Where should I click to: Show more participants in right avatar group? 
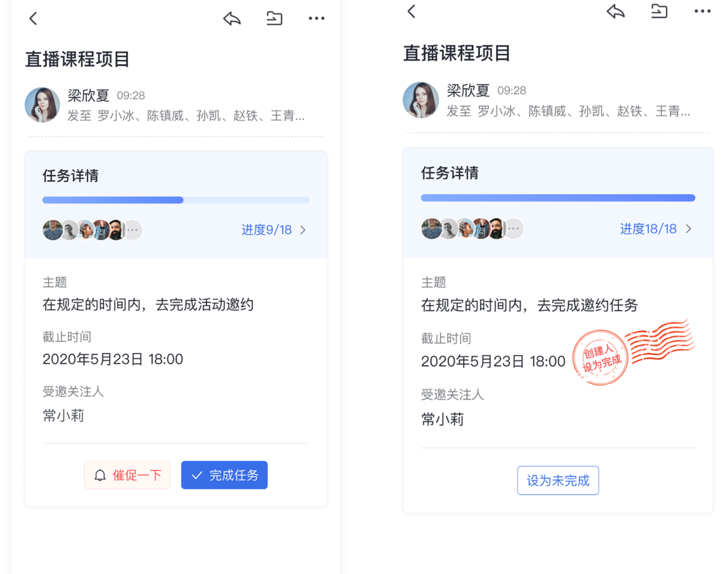point(514,229)
